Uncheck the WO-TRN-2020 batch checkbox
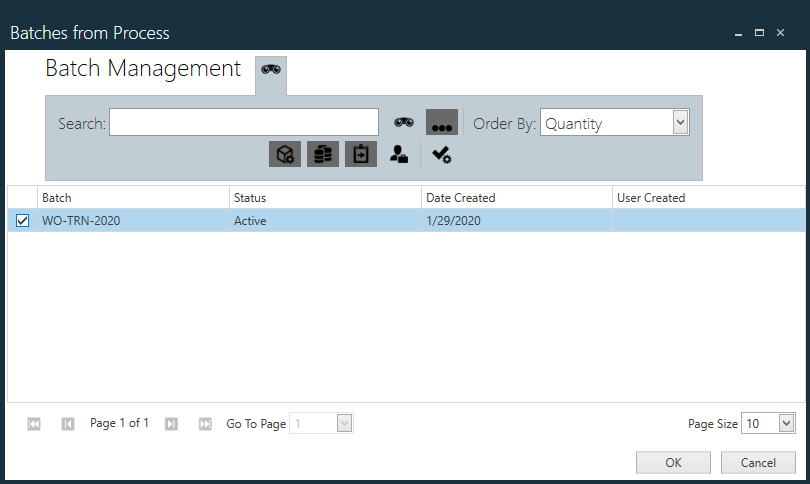Screen dimensions: 810x484 click(x=22, y=221)
